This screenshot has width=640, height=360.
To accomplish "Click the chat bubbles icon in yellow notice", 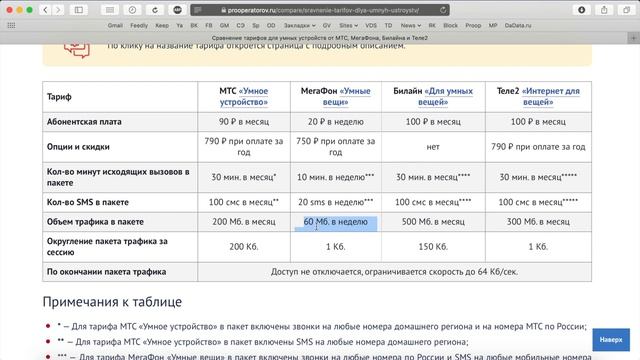I will [x=76, y=50].
